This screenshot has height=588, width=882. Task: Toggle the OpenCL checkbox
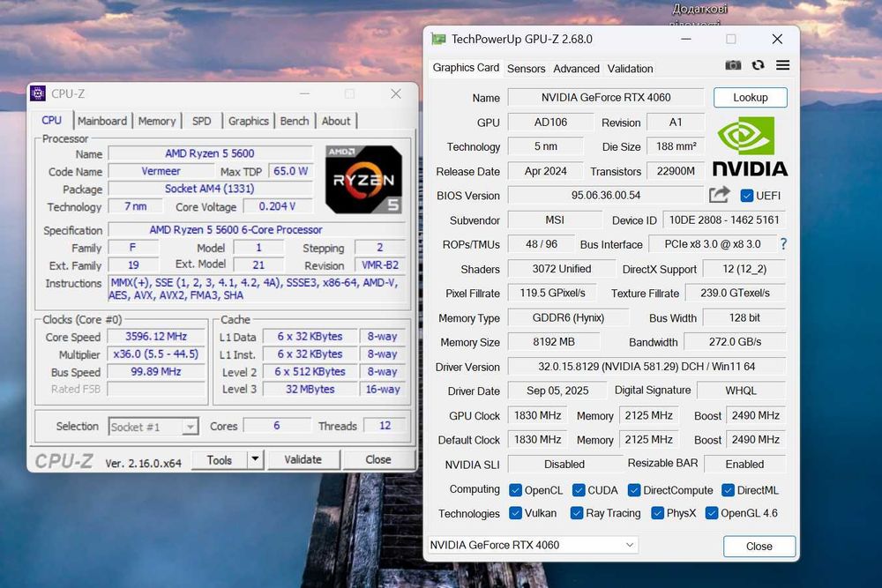tap(515, 489)
